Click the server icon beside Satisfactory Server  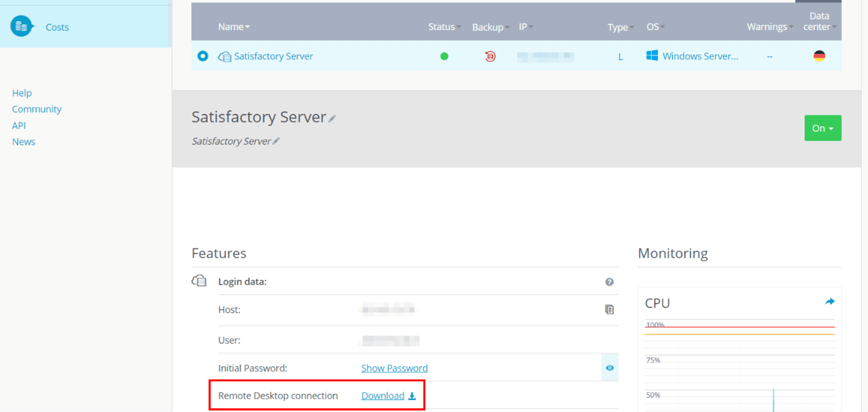pyautogui.click(x=224, y=56)
